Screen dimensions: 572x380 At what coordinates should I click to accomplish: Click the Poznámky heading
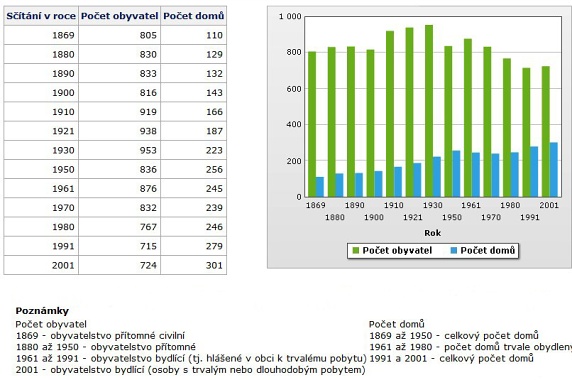[42, 311]
